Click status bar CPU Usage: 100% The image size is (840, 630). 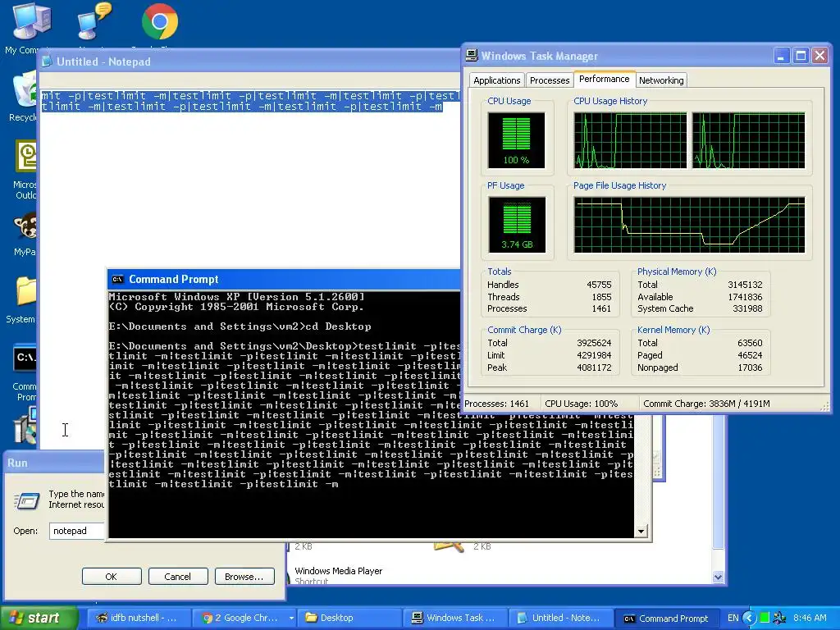582,404
